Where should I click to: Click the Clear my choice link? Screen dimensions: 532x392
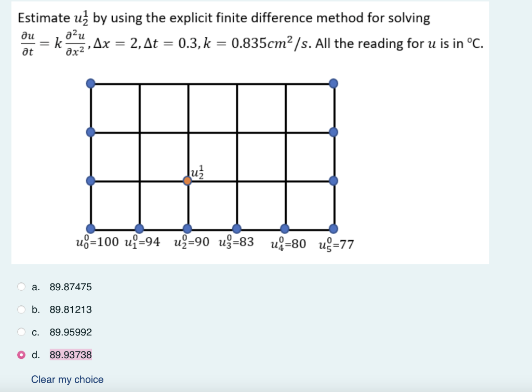click(x=66, y=380)
